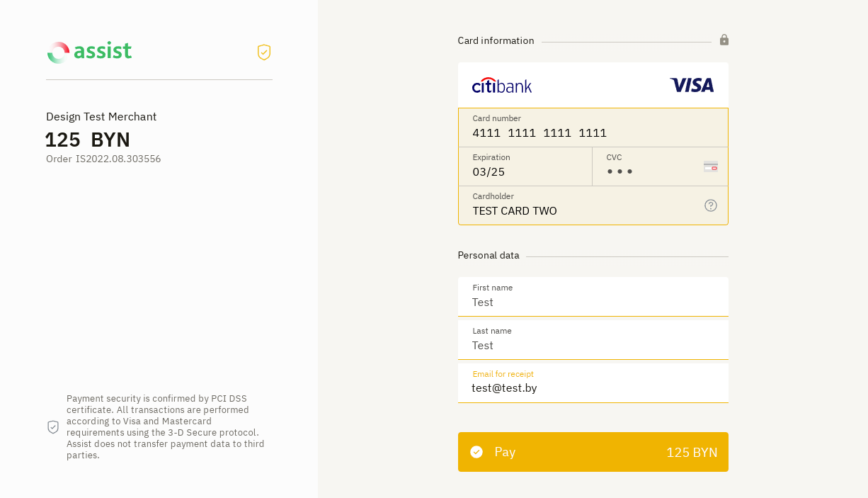Click the Design Test Merchant name
This screenshot has width=868, height=498.
101,117
